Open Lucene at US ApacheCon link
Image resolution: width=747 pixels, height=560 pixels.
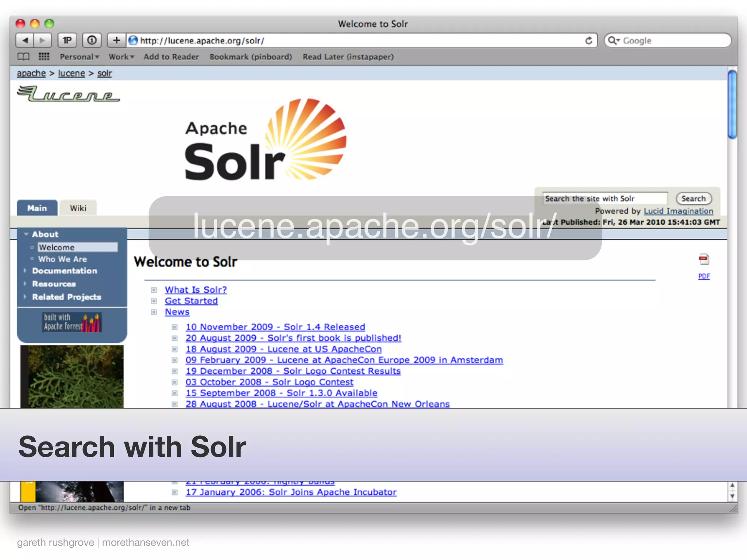[283, 349]
